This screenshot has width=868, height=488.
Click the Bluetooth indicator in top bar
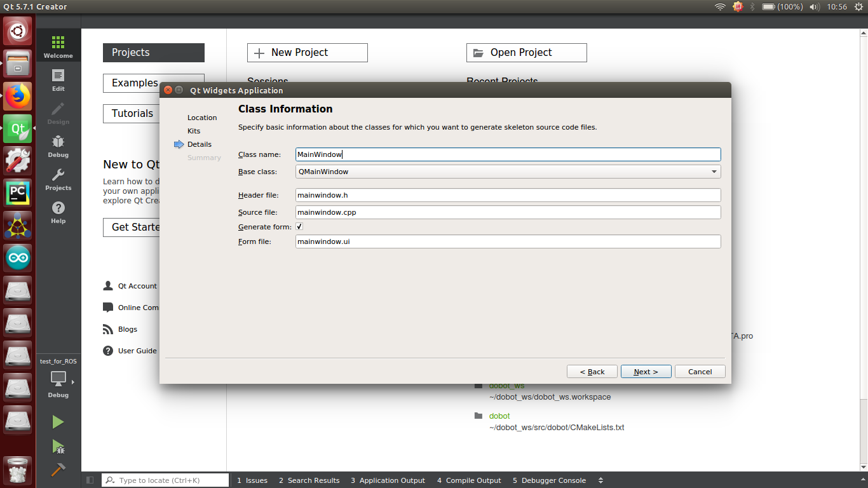pos(753,7)
